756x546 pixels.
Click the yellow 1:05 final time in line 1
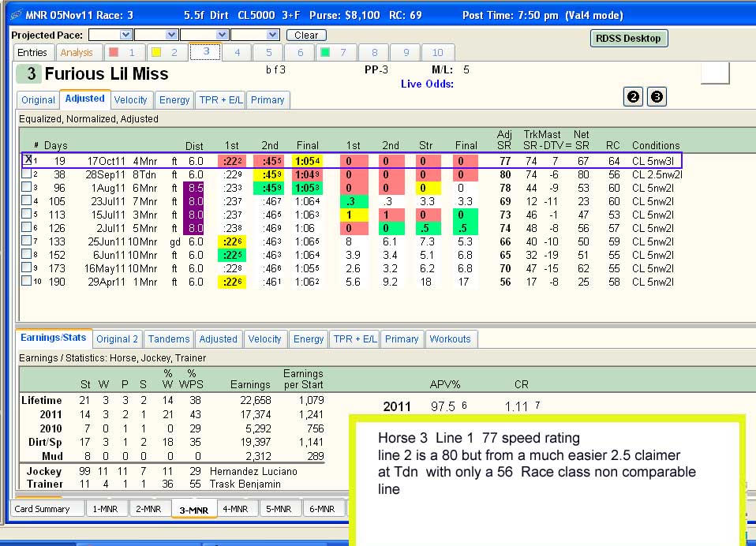click(307, 161)
